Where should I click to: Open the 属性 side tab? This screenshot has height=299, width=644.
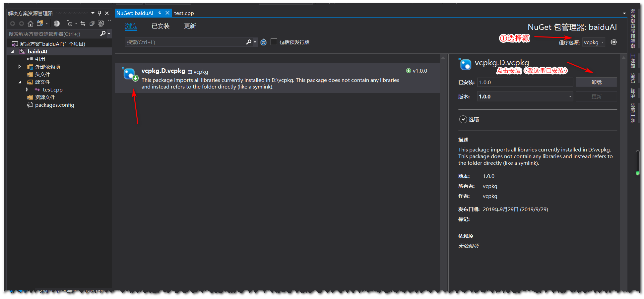[633, 93]
